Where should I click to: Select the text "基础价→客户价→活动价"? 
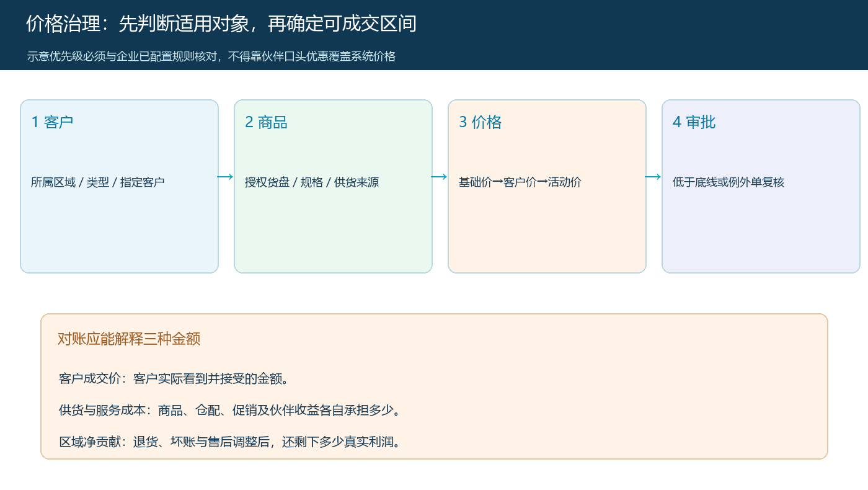pos(520,182)
